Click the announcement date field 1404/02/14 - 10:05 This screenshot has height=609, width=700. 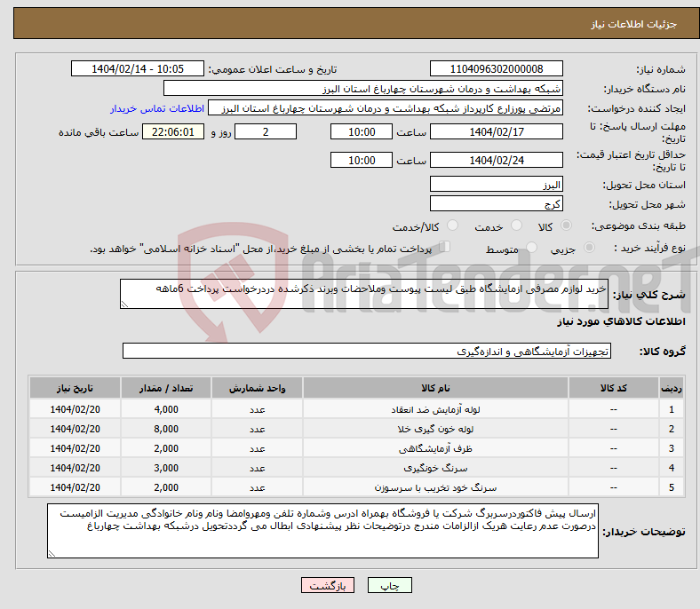click(x=138, y=68)
